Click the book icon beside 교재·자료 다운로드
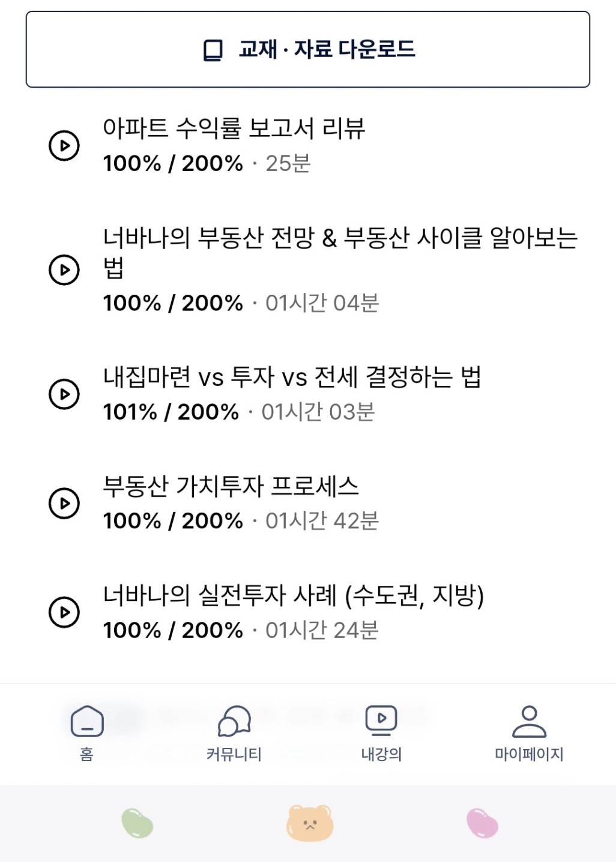Screen dimensions: 616x862 (x=213, y=50)
